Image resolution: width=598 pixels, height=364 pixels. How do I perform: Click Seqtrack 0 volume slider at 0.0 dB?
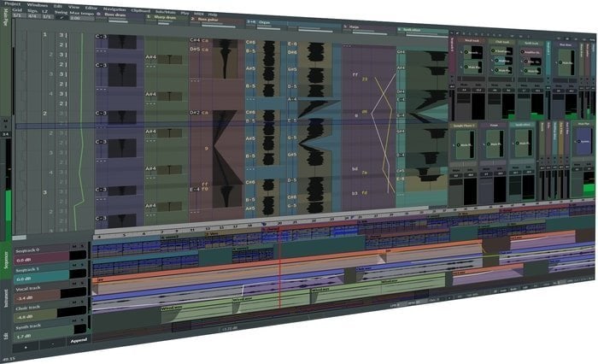pos(50,257)
